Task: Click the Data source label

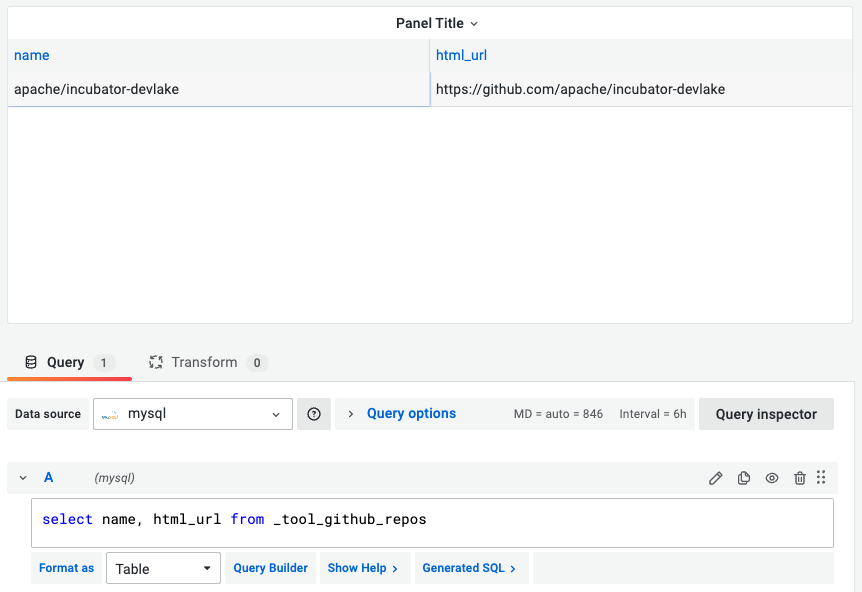Action: click(x=48, y=414)
